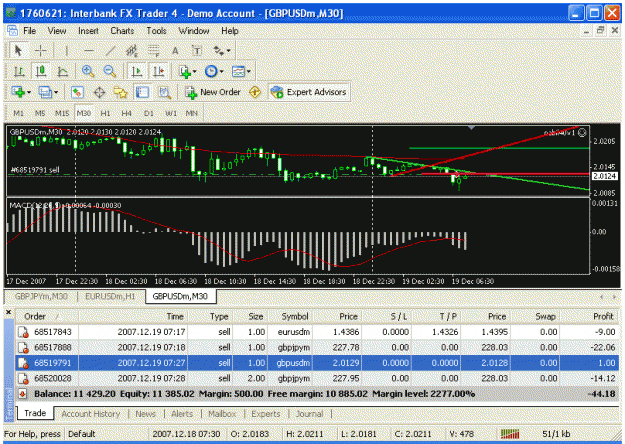Switch timeframe to H4

[x=127, y=113]
